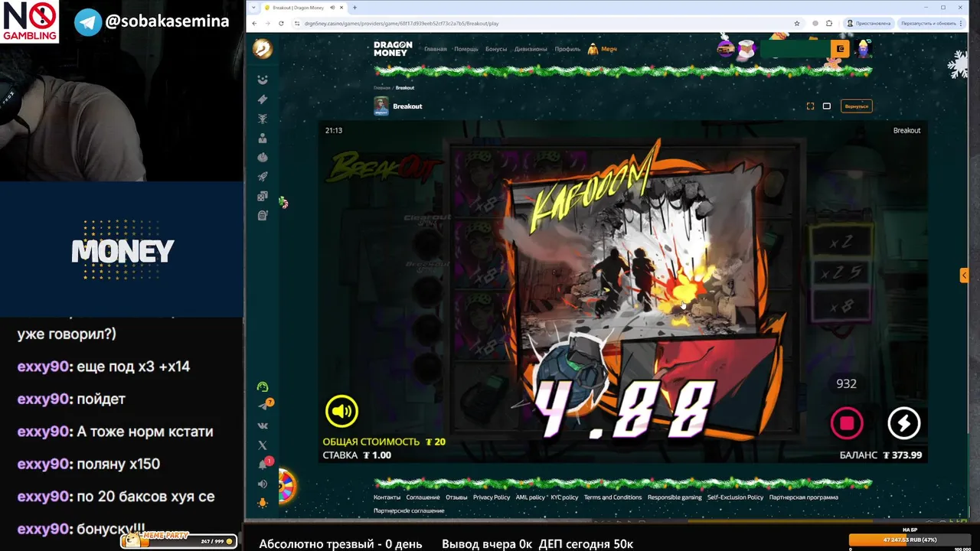Open the Privacy Policy footer link
The image size is (980, 551).
(492, 497)
